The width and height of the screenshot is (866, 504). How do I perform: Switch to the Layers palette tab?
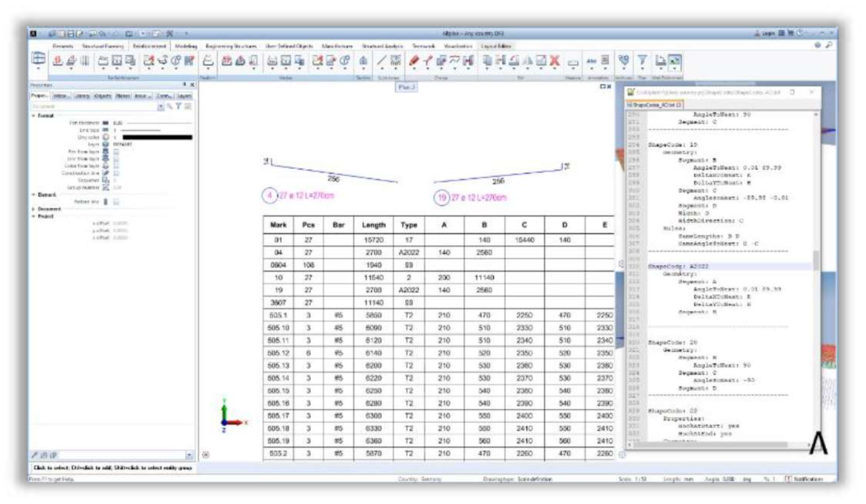point(184,96)
